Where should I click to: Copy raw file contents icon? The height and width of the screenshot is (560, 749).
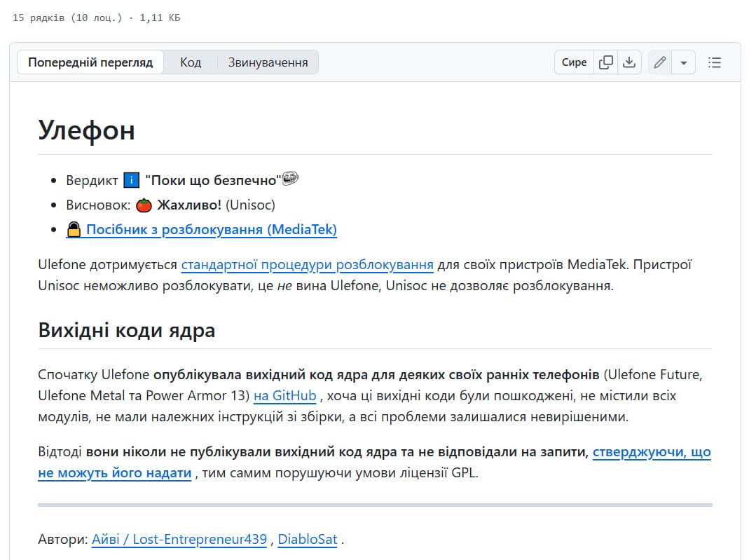[x=605, y=62]
